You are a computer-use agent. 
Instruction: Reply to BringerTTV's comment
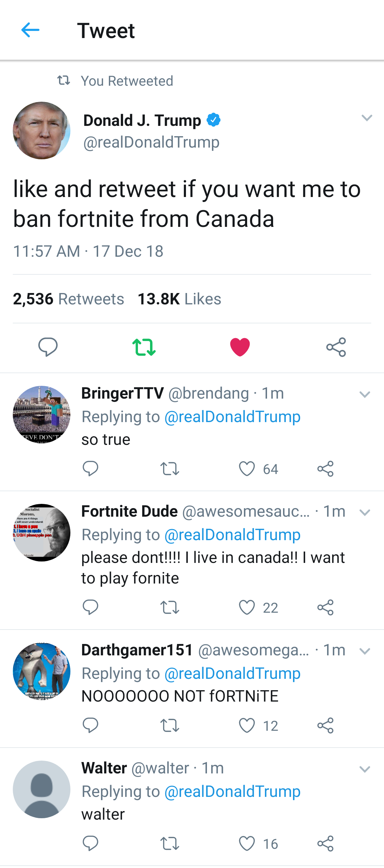coord(90,469)
